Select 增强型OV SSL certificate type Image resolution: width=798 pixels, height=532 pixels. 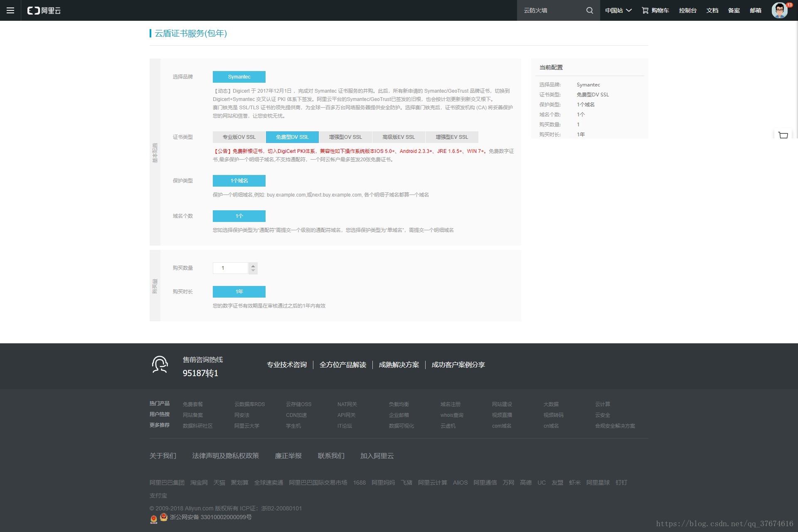pos(345,137)
